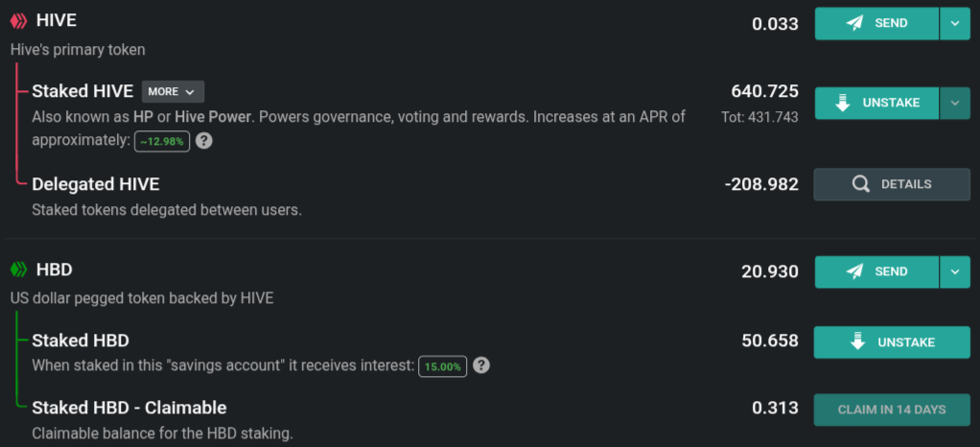The image size is (980, 447).
Task: Click the Staked HBD balance 50.658
Action: pyautogui.click(x=770, y=341)
